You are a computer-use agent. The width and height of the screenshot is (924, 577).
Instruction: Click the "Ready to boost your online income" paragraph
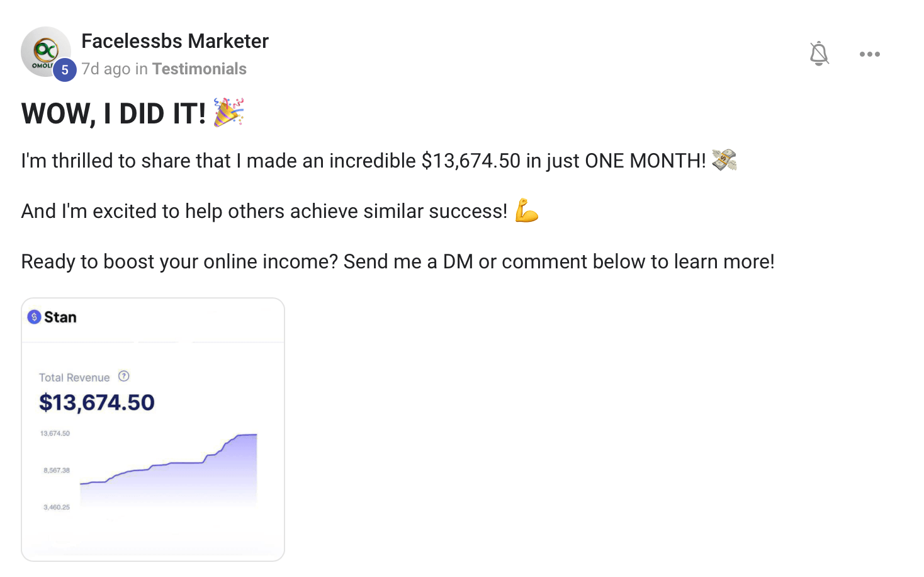click(398, 261)
